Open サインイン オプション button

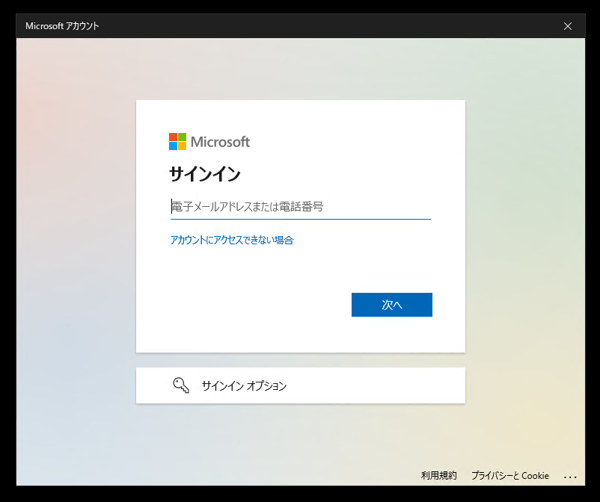300,385
